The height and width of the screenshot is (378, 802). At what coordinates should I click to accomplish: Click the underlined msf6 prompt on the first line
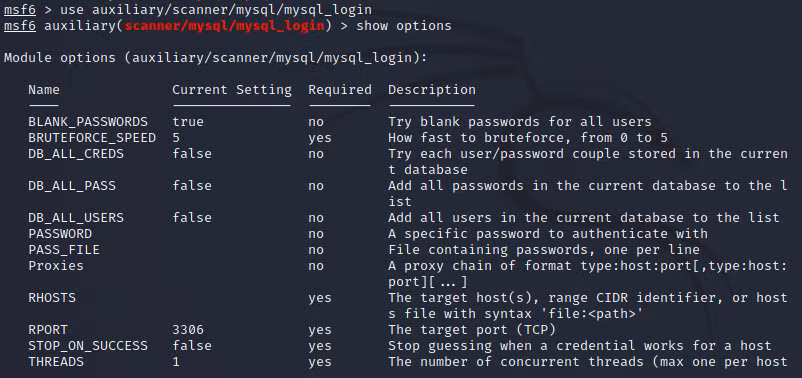[x=19, y=10]
